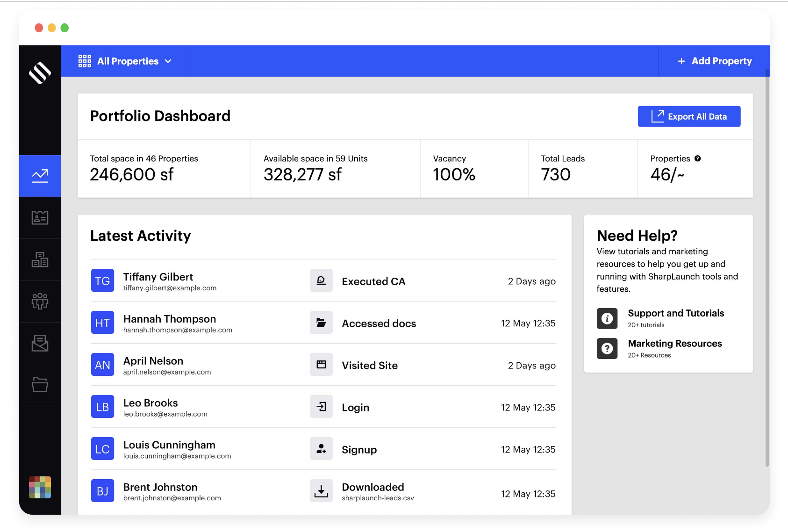Screen dimensions: 788x532
Task: Open the documents folder sidebar icon
Action: click(40, 385)
